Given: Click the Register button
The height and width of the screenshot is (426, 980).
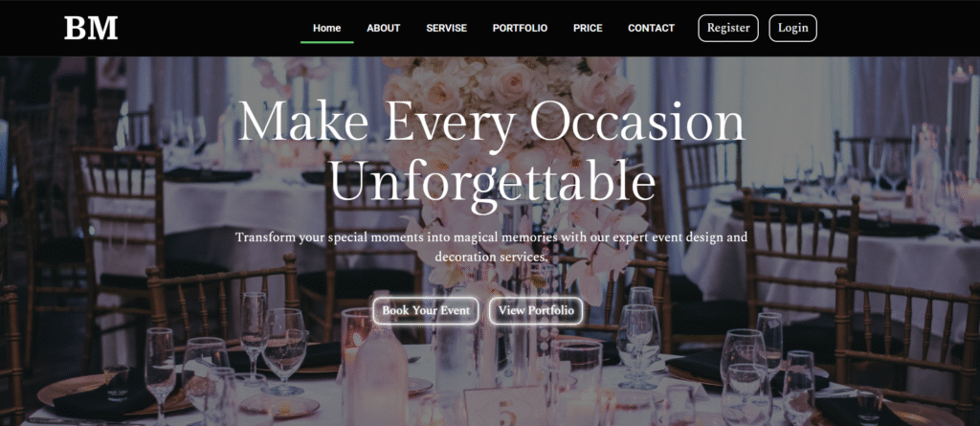Looking at the screenshot, I should click(728, 28).
